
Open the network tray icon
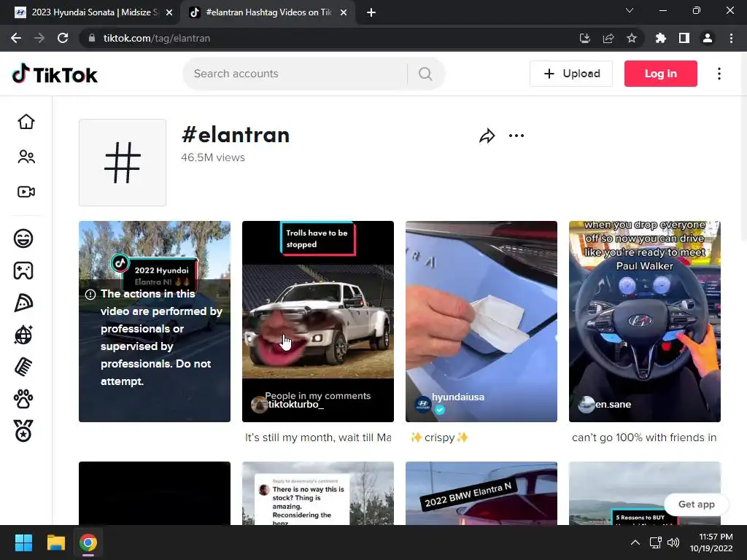(x=656, y=542)
